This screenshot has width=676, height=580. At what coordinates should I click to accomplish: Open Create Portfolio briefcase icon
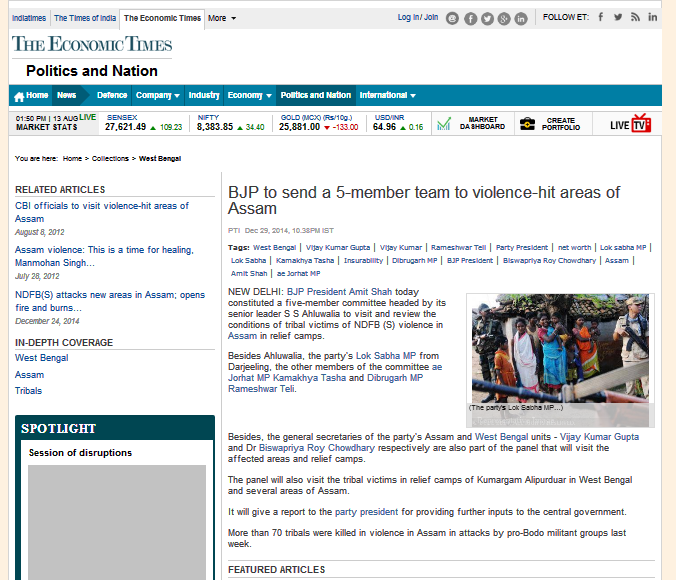527,124
